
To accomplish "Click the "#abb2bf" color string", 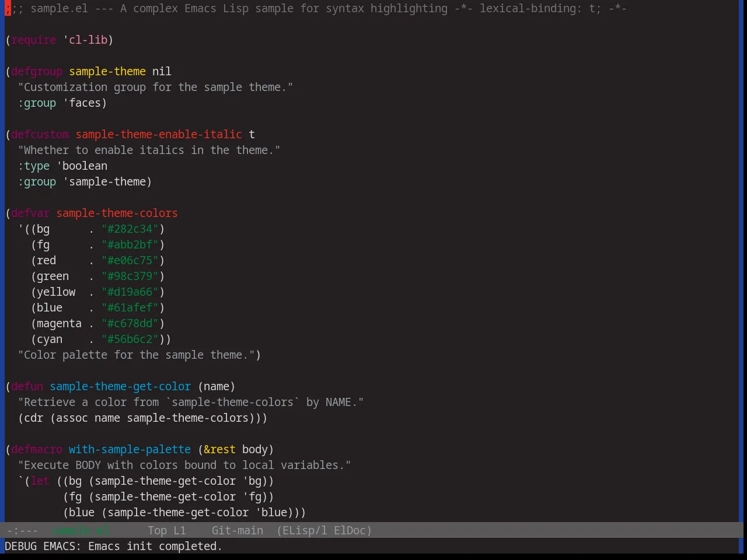I will pyautogui.click(x=130, y=244).
